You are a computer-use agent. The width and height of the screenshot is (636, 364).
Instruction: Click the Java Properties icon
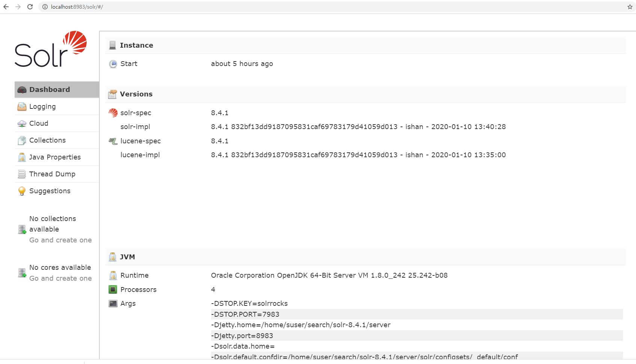tap(22, 157)
